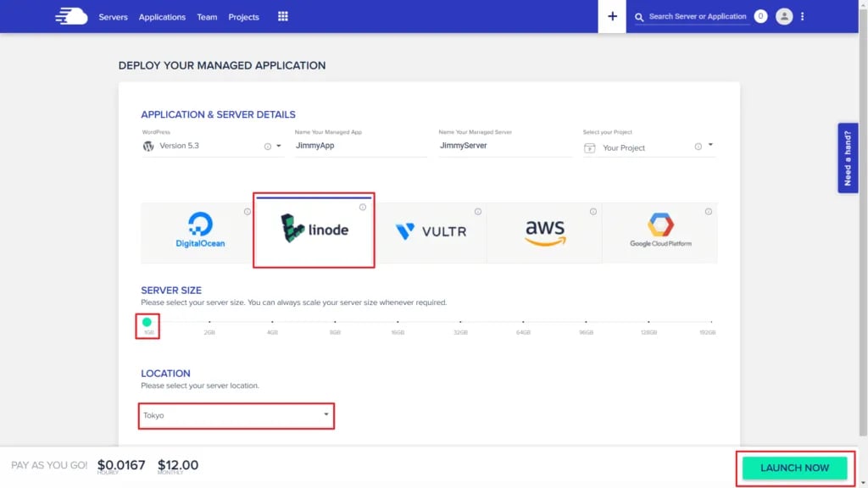Expand the Select your Project dropdown arrow
Viewport: 868px width, 488px height.
[x=710, y=145]
